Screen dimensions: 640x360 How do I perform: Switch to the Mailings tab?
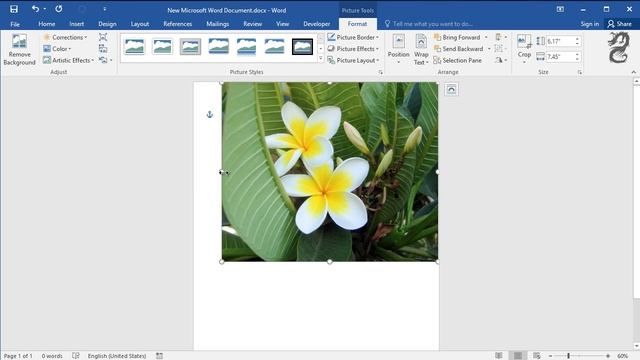218,24
